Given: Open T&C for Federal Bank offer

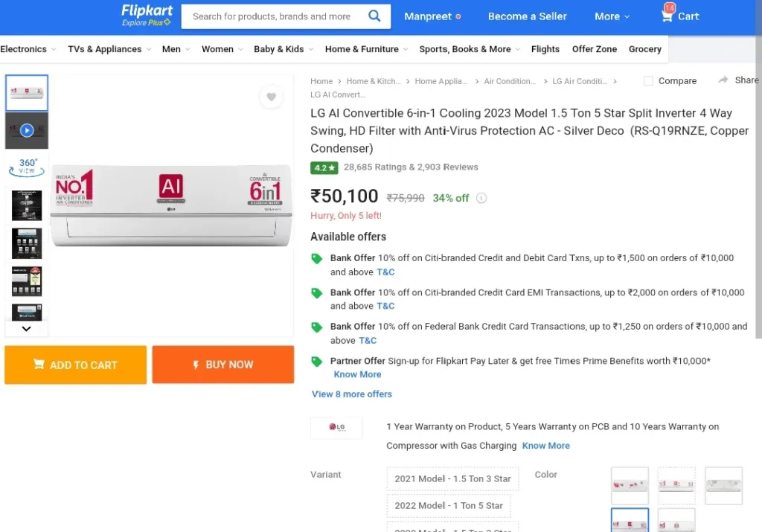Looking at the screenshot, I should [x=368, y=341].
